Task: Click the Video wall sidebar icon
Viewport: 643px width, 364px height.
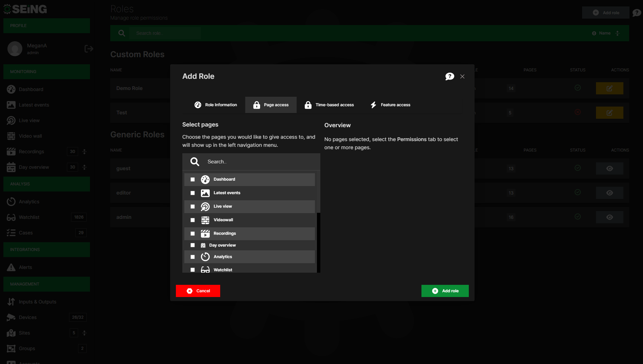Action: [11, 136]
